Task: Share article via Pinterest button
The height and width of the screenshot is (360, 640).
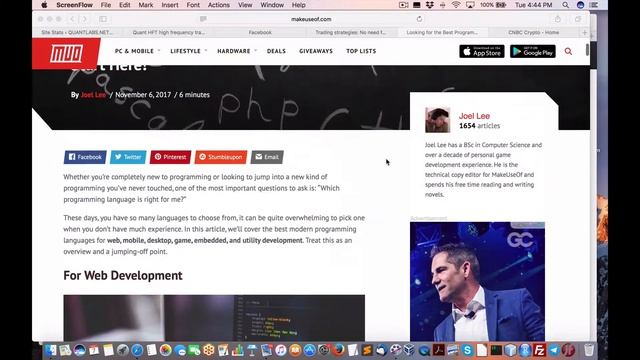Action: point(170,157)
